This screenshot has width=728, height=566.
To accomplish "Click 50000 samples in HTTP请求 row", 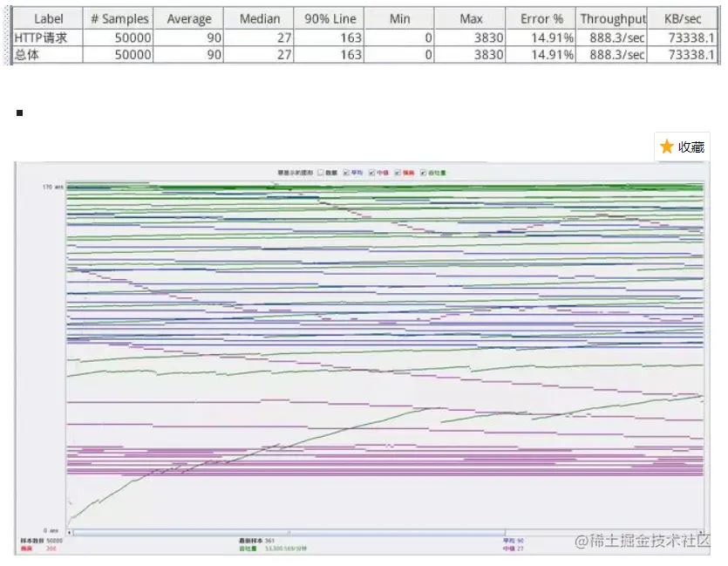I will [x=133, y=38].
